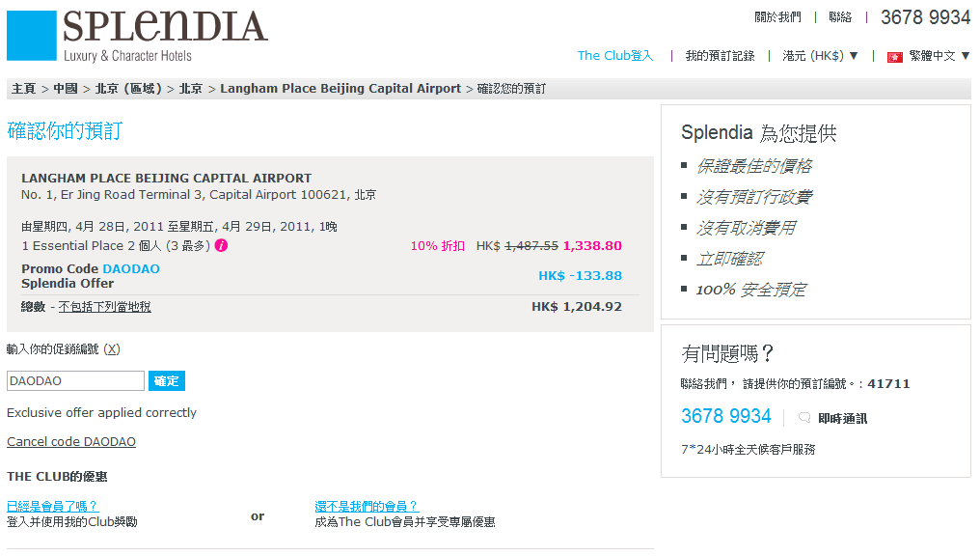980x556 pixels.
Task: Open the 繁體中文 language dropdown
Action: pyautogui.click(x=939, y=56)
